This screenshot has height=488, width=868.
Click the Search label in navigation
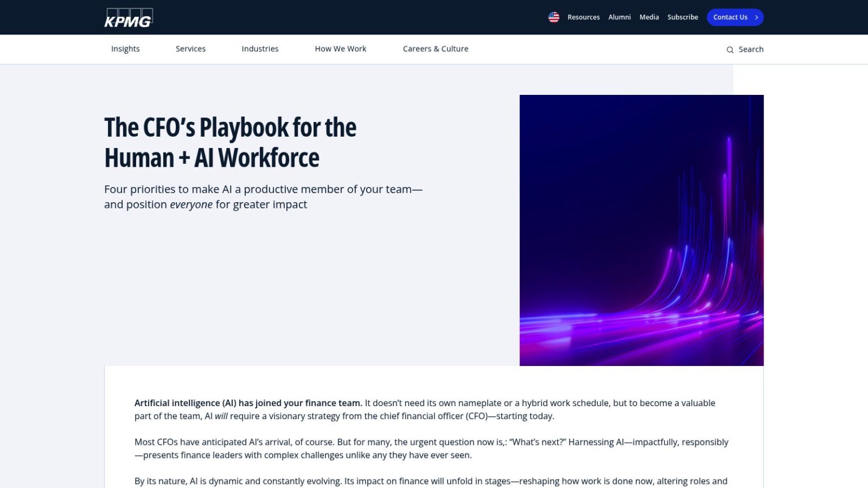[751, 50]
